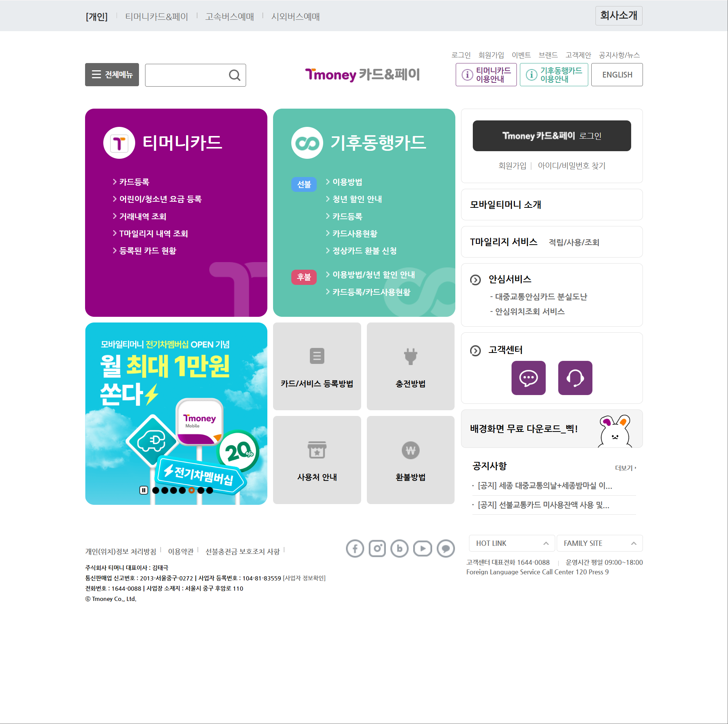Viewport: 728px width, 724px height.
Task: Open the KakaoTalk speech bubble social icon
Action: point(446,549)
